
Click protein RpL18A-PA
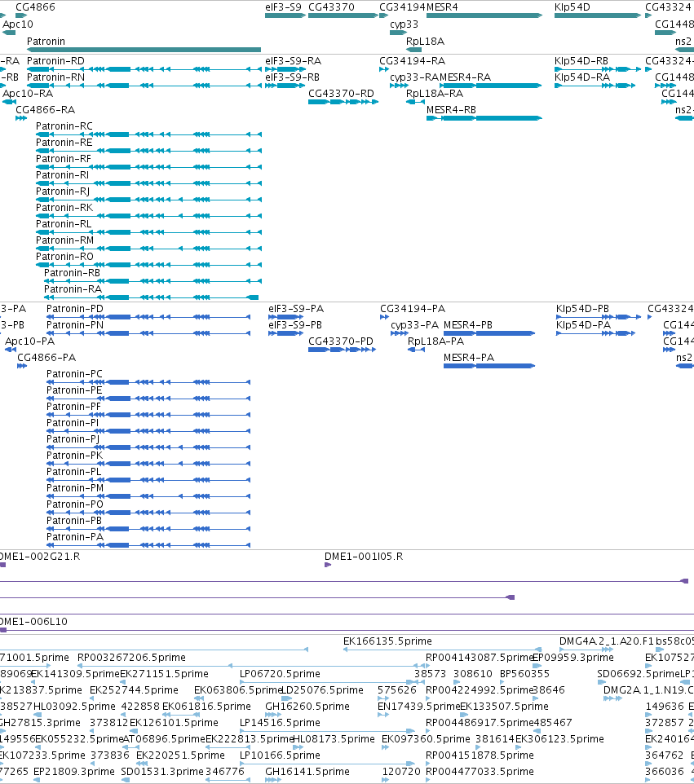[x=416, y=350]
